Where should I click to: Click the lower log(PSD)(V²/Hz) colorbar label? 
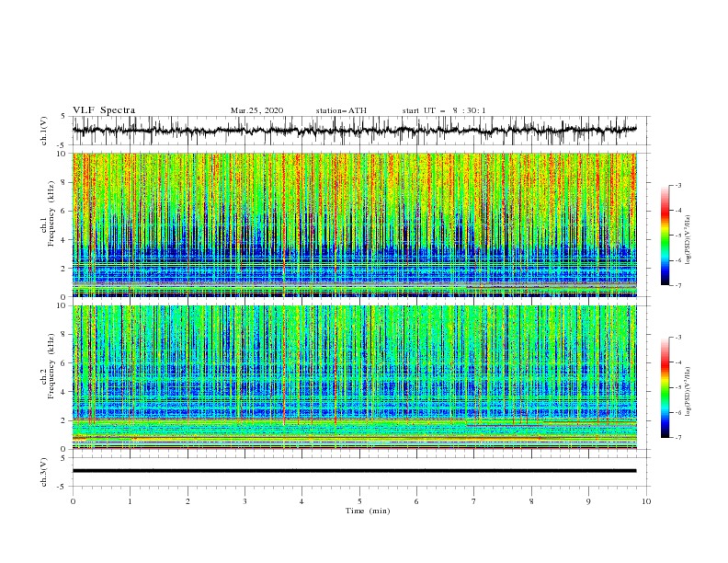click(688, 391)
